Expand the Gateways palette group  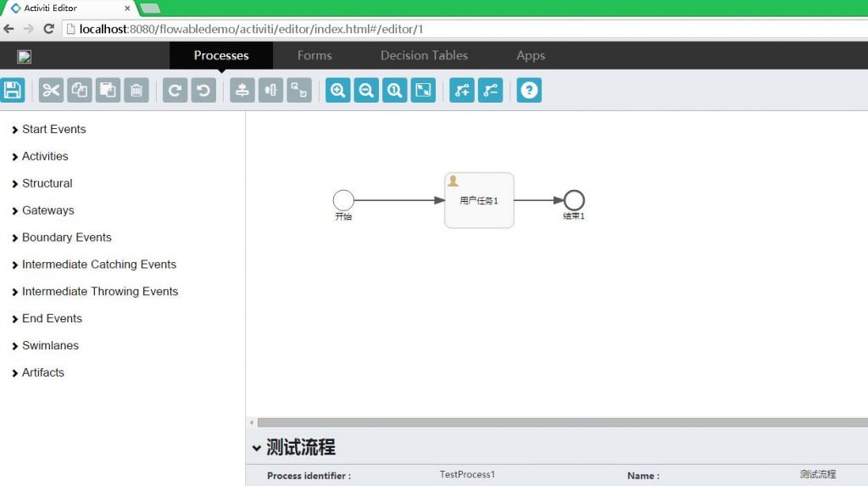click(x=42, y=210)
